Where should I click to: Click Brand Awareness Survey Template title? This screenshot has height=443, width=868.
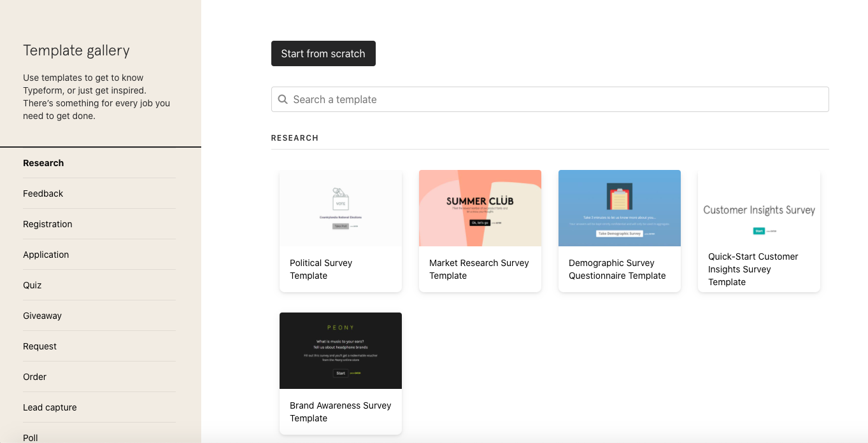point(340,412)
